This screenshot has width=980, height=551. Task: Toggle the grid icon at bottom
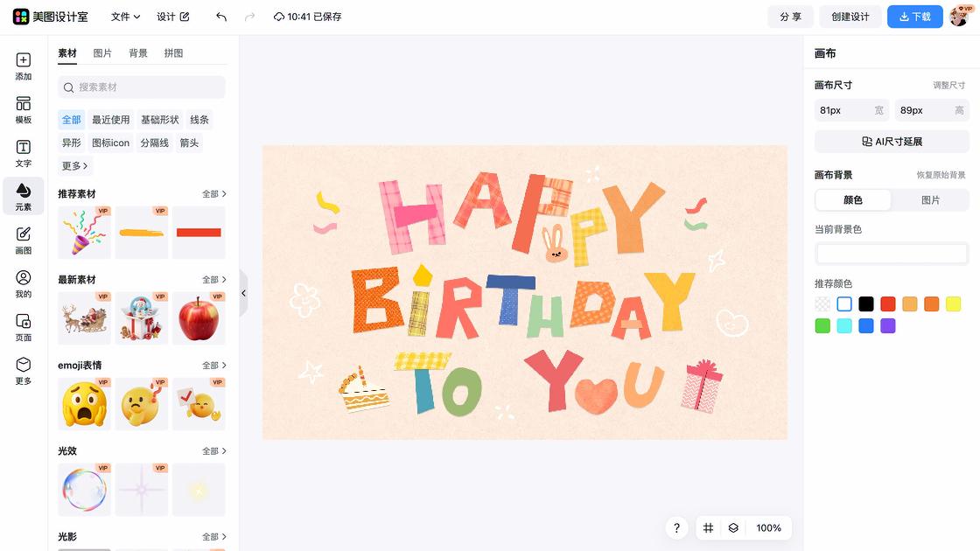coord(709,528)
